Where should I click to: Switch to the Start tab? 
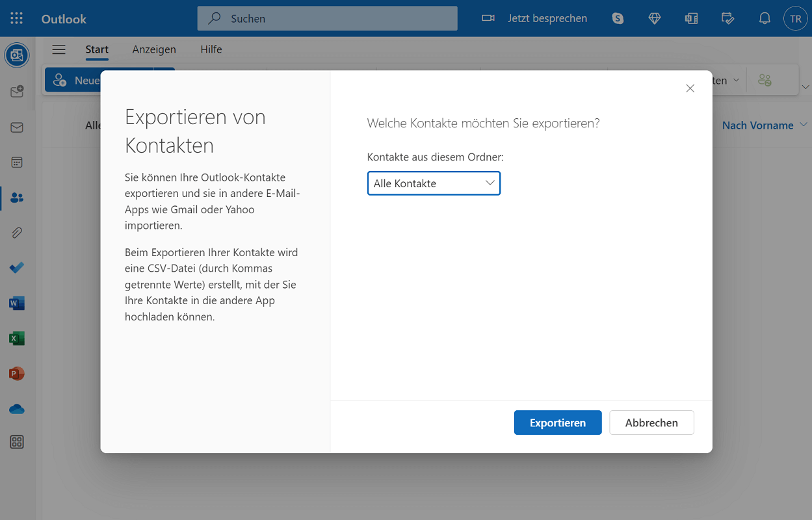(97, 49)
